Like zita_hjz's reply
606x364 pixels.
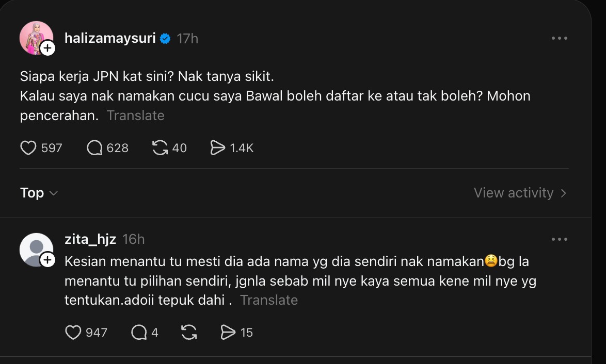click(x=73, y=333)
